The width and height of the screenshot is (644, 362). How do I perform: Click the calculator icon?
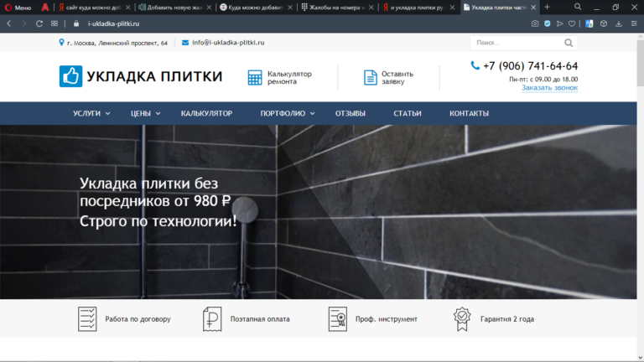coord(255,78)
